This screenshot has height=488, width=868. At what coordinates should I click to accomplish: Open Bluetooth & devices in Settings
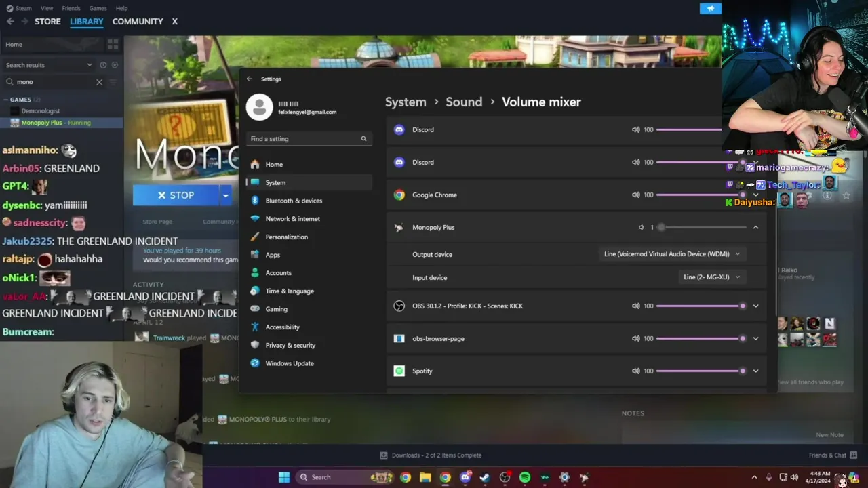click(x=309, y=201)
